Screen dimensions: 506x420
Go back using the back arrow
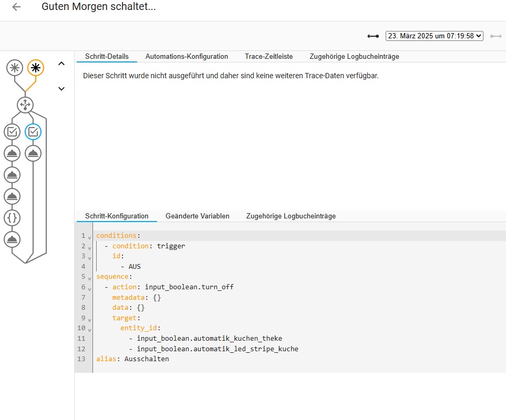16,7
